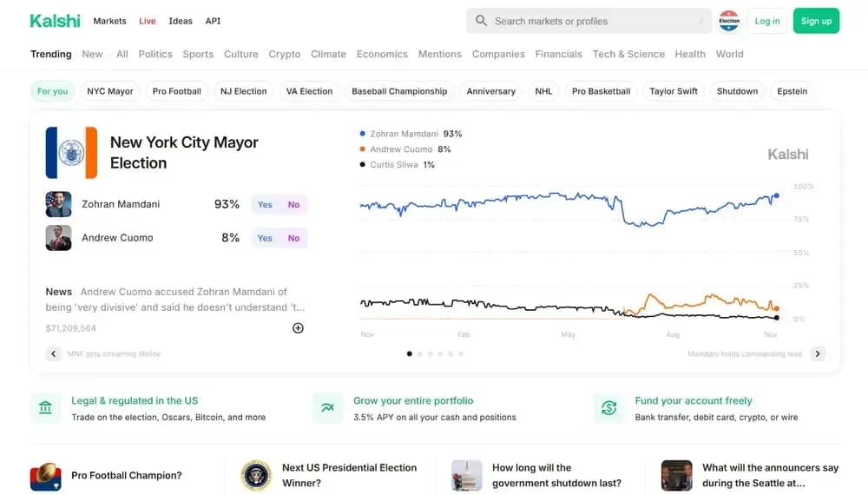
Task: Go to previous featured market arrow
Action: 53,353
